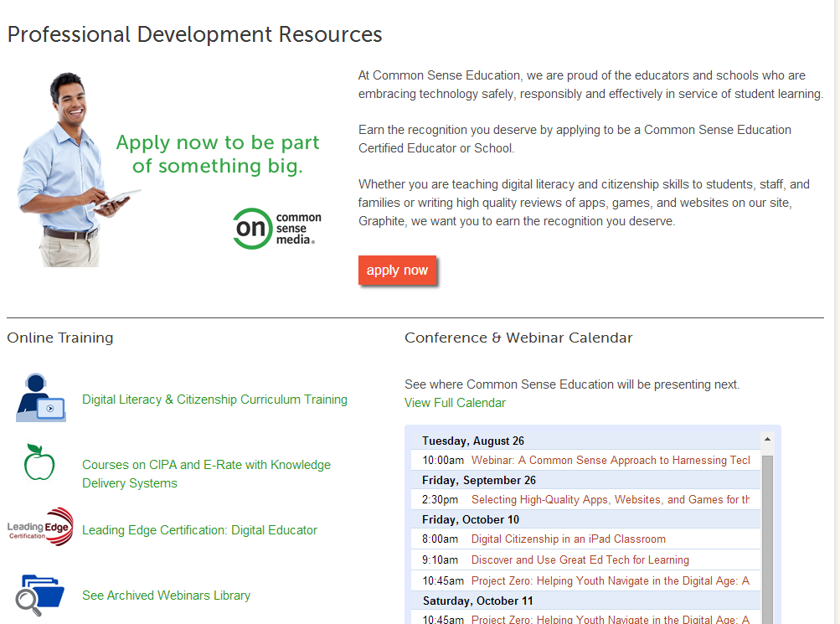The image size is (840, 624).
Task: Click the Online Training section heading
Action: click(60, 338)
